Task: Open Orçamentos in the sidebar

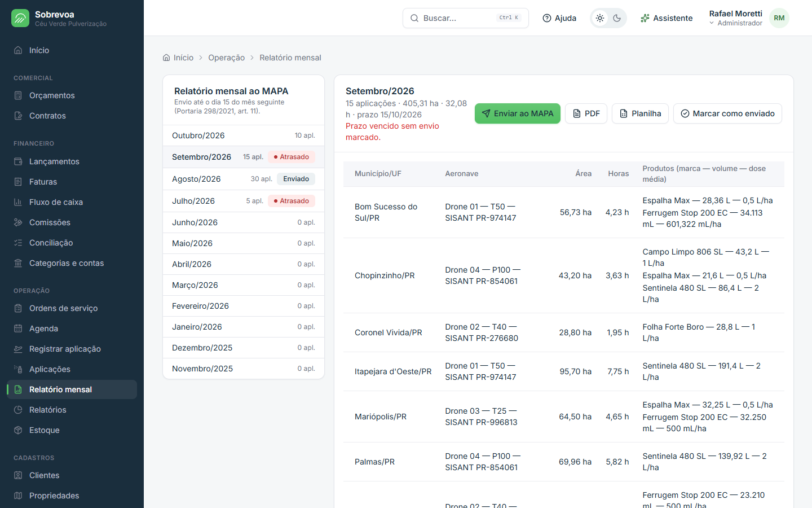Action: pos(72,95)
